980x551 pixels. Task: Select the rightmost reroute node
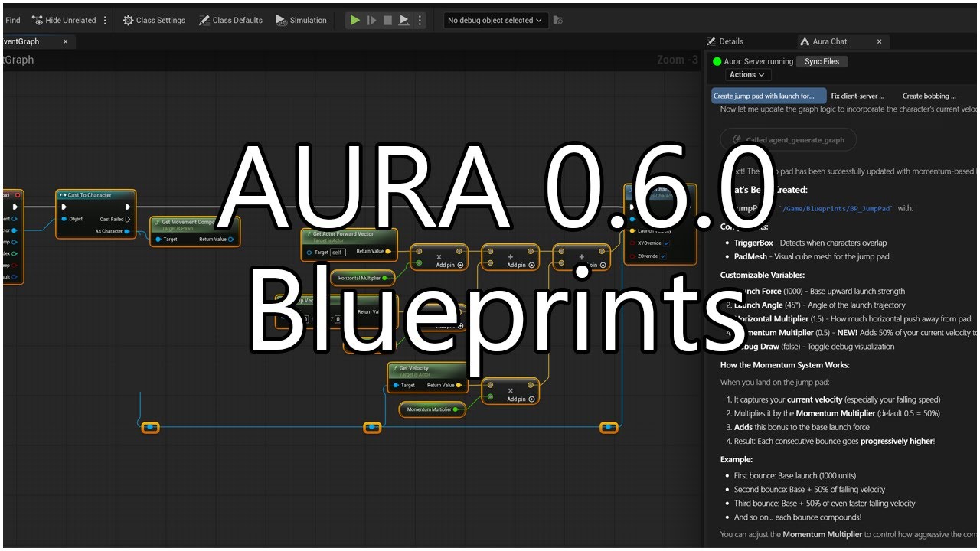pos(609,427)
